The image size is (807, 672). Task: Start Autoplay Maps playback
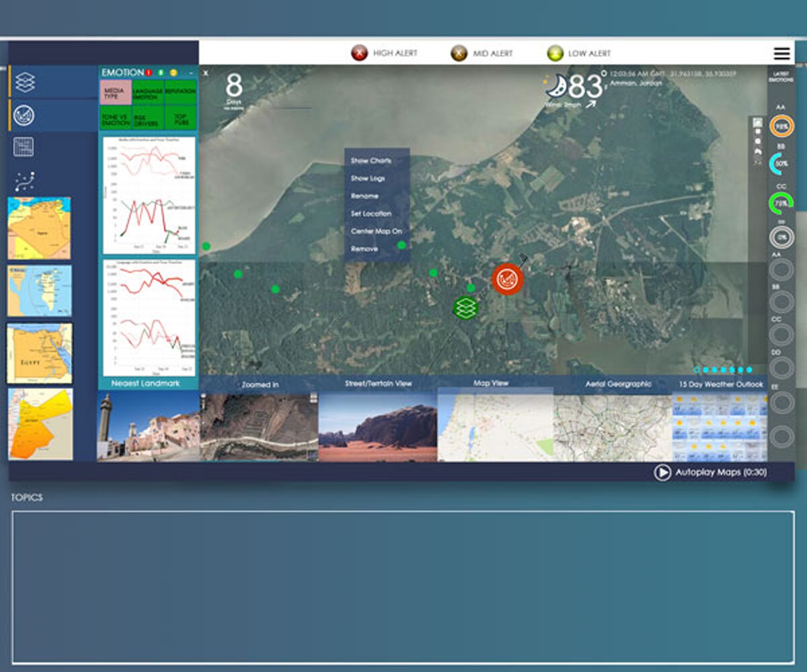click(662, 472)
